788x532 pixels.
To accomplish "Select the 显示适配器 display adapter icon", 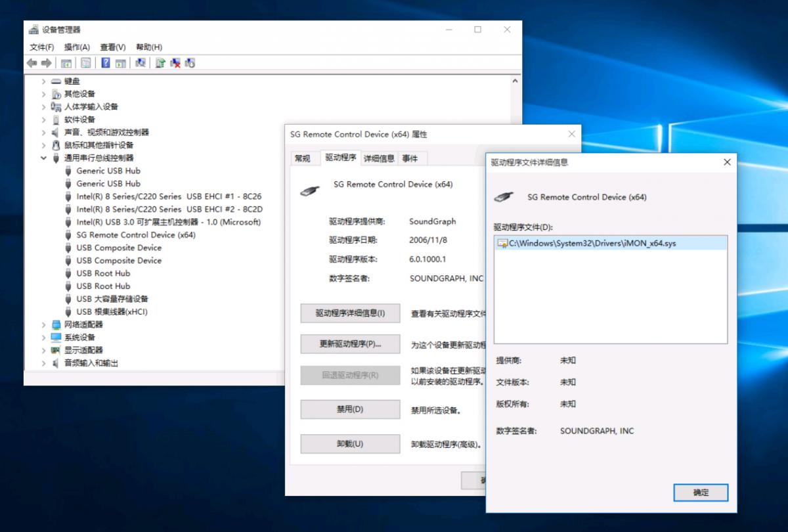I will tap(56, 350).
